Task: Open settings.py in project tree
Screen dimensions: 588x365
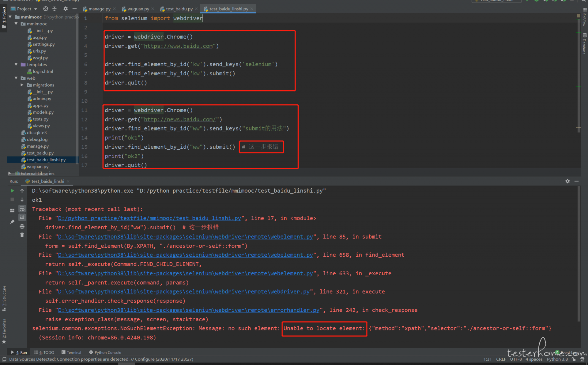Action: (44, 44)
